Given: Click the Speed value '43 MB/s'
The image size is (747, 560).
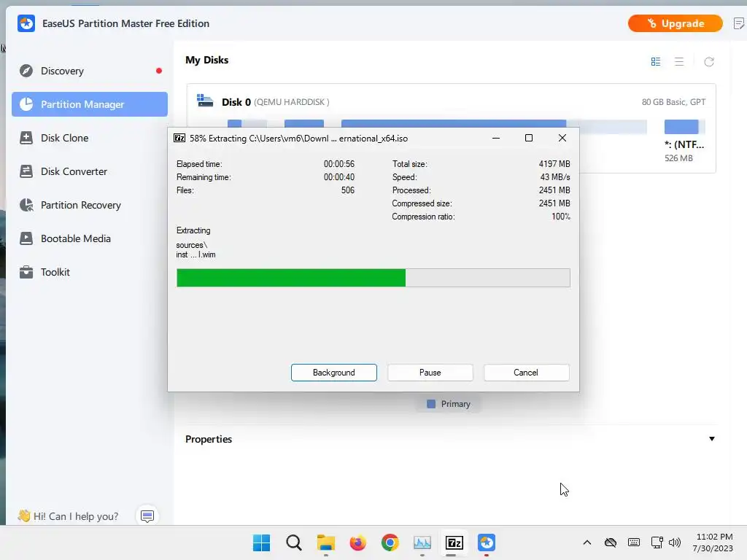Looking at the screenshot, I should pos(555,177).
